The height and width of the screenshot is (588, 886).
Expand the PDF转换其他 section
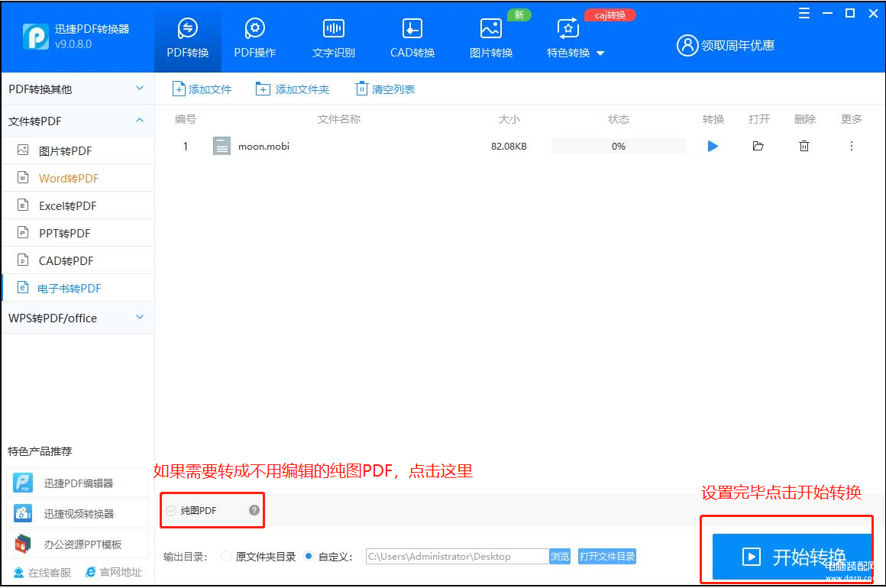pos(78,89)
